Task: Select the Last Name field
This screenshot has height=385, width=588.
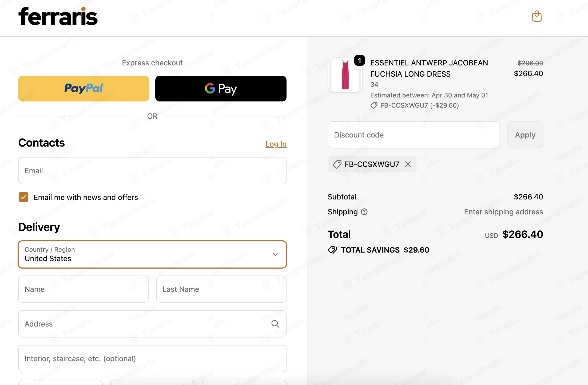Action: (221, 289)
